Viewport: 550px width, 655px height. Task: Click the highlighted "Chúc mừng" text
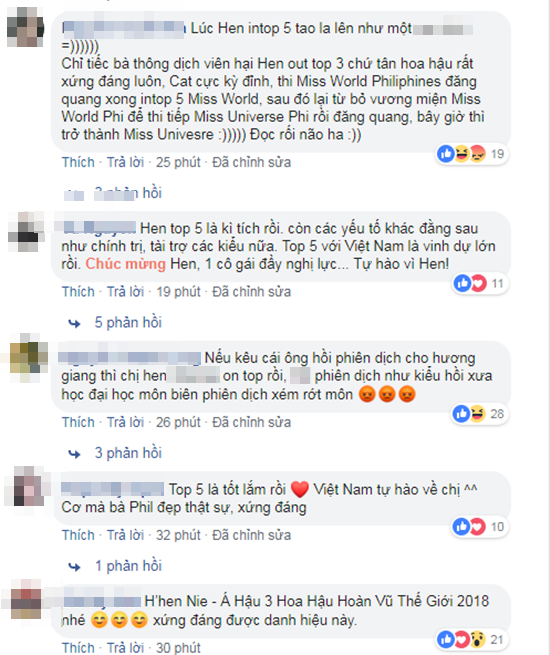[126, 264]
